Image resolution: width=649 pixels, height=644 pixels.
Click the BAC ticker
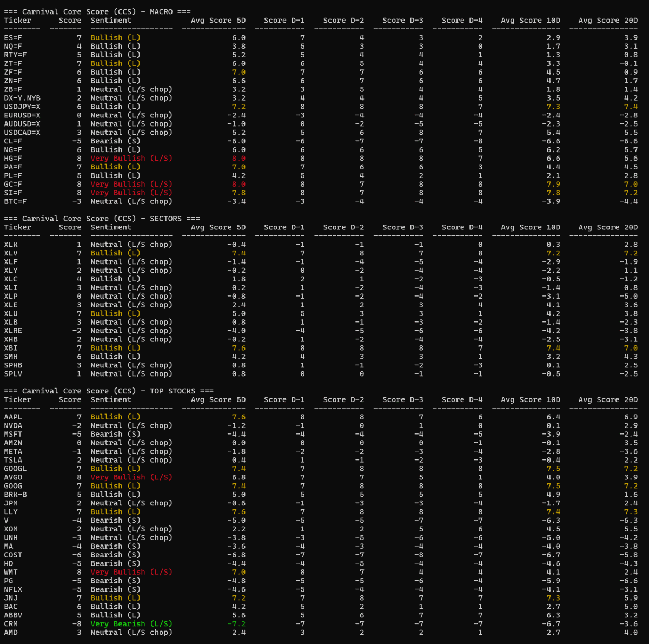coord(11,607)
